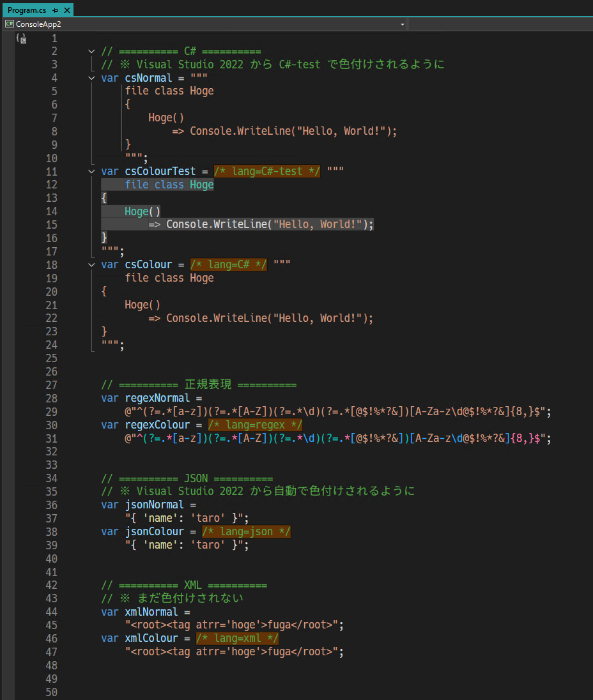Click the xmlColour variable name

151,639
